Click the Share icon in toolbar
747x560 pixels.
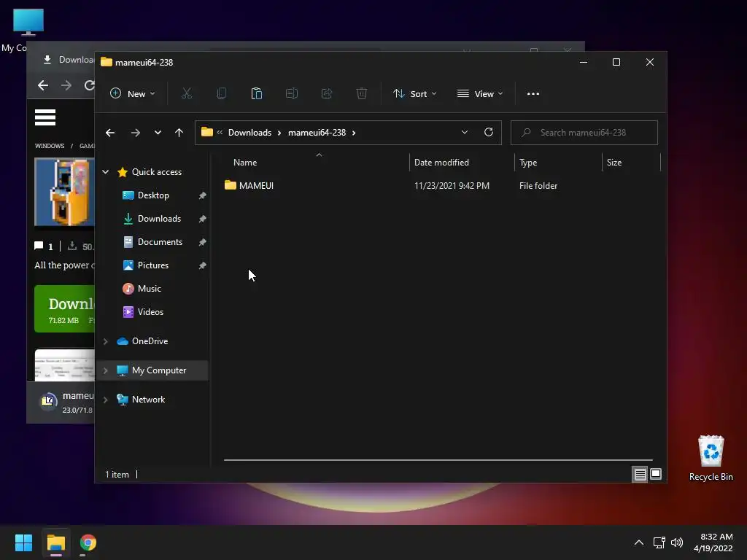click(326, 94)
